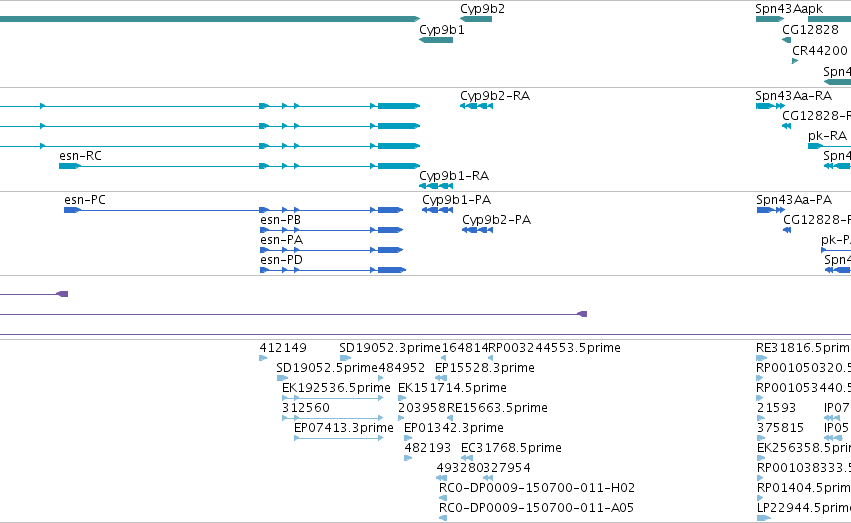Image resolution: width=851 pixels, height=523 pixels.
Task: Select the CG12828 gene label
Action: point(810,30)
